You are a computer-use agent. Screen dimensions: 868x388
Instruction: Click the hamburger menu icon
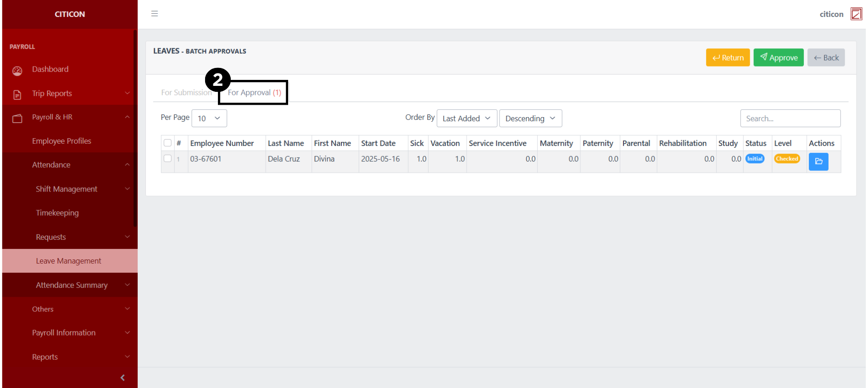(155, 14)
